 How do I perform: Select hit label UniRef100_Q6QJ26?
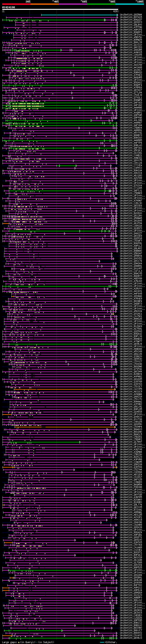click(131, 354)
